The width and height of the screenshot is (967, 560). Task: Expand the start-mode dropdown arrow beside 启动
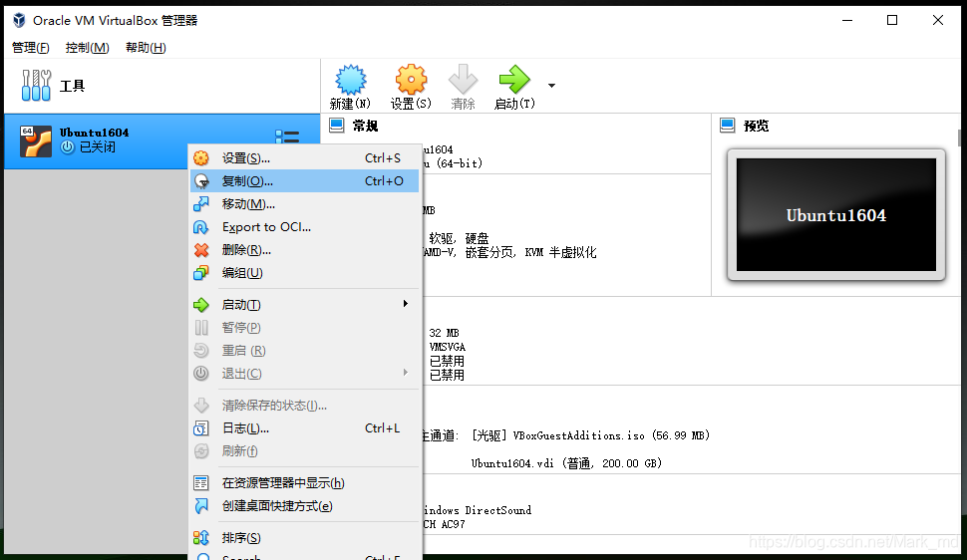click(x=551, y=86)
